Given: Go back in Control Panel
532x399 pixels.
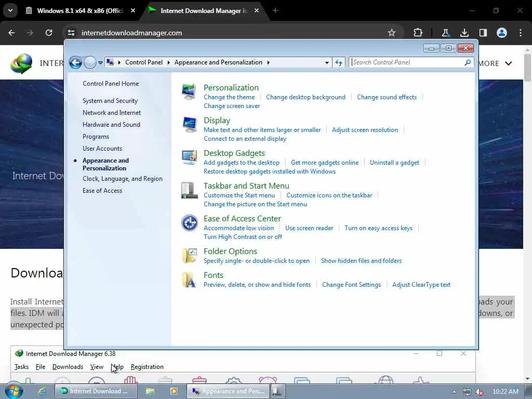Looking at the screenshot, I should tap(75, 62).
